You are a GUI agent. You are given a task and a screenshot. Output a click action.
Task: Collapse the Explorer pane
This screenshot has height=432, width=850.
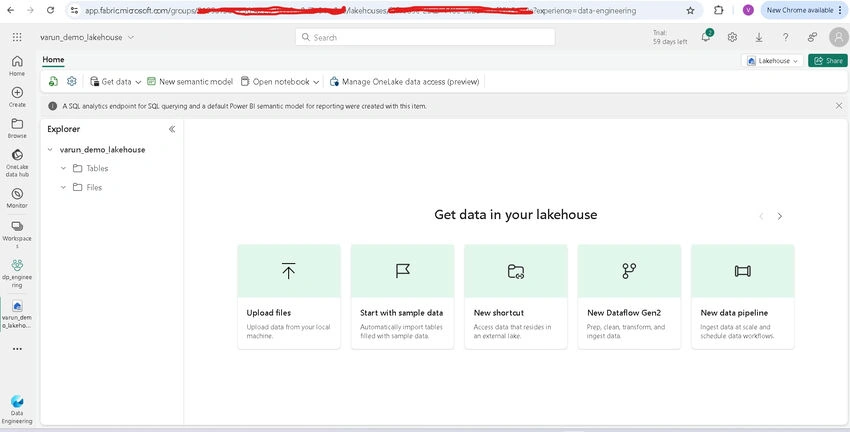pyautogui.click(x=172, y=129)
